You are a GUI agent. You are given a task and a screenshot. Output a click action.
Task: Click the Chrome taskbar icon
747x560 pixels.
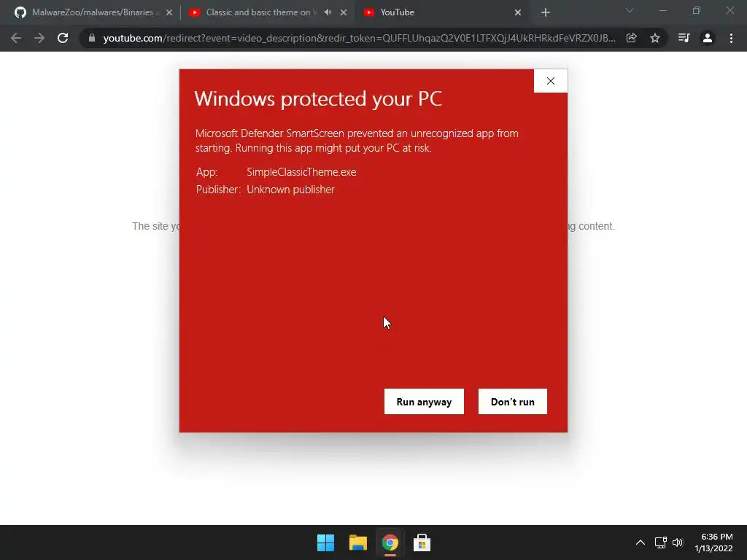[390, 542]
